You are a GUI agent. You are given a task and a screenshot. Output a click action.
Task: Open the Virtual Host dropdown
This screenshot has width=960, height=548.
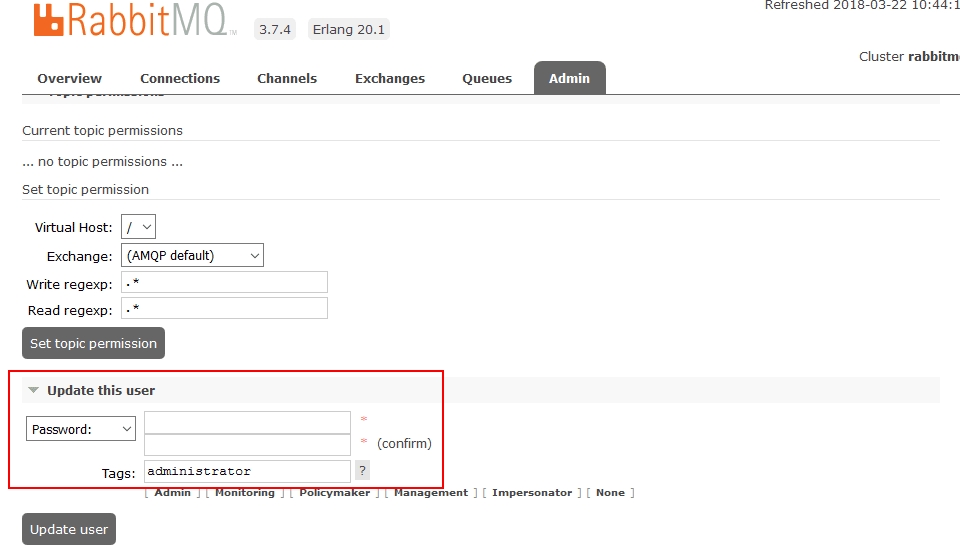138,227
